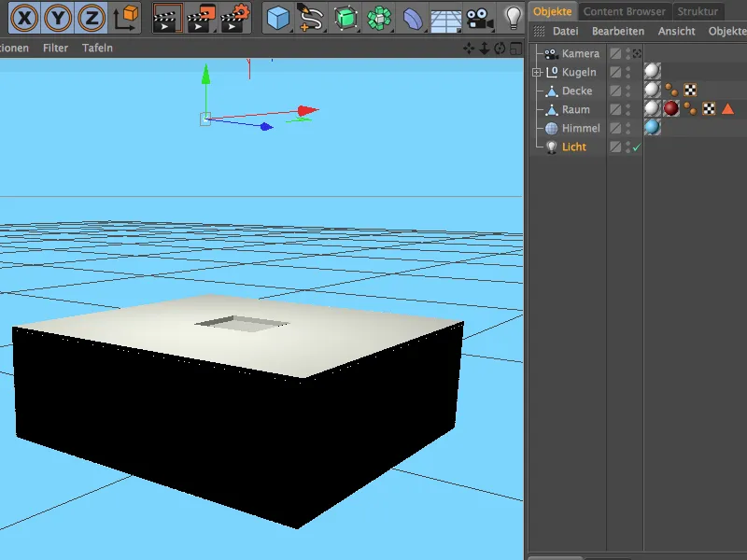Viewport: 747px width, 560px height.
Task: Open the deformer objects icon
Action: point(413,19)
